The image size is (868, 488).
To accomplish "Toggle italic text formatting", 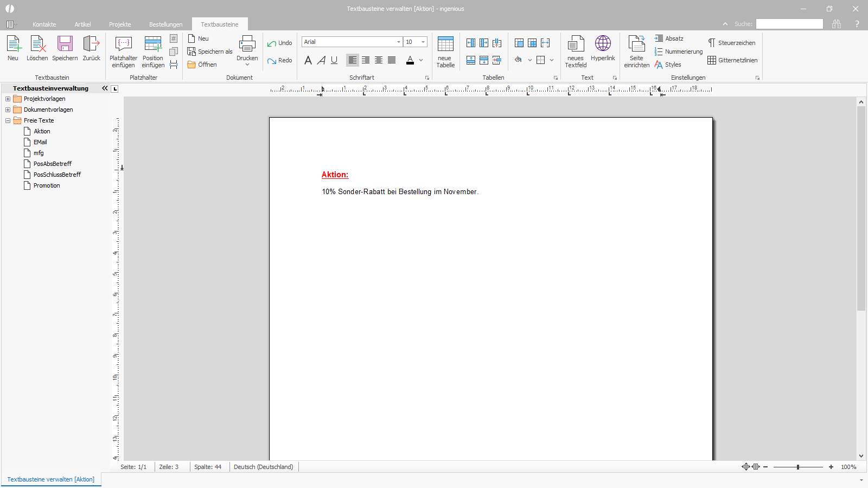I will [321, 60].
